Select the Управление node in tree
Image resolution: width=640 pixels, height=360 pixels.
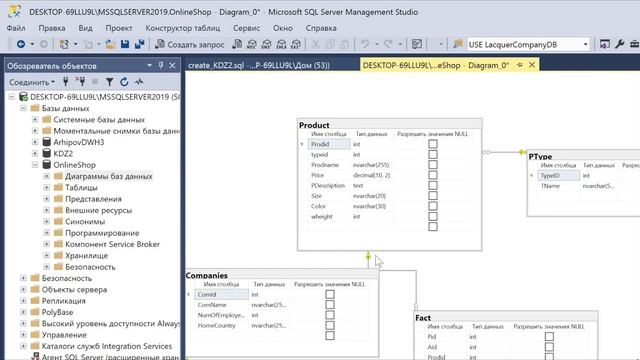coord(64,335)
